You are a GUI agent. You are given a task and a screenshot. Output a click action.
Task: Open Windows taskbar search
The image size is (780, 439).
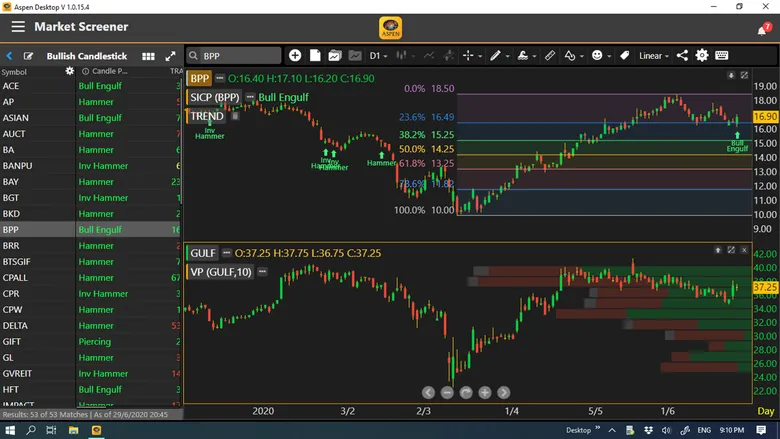30,430
